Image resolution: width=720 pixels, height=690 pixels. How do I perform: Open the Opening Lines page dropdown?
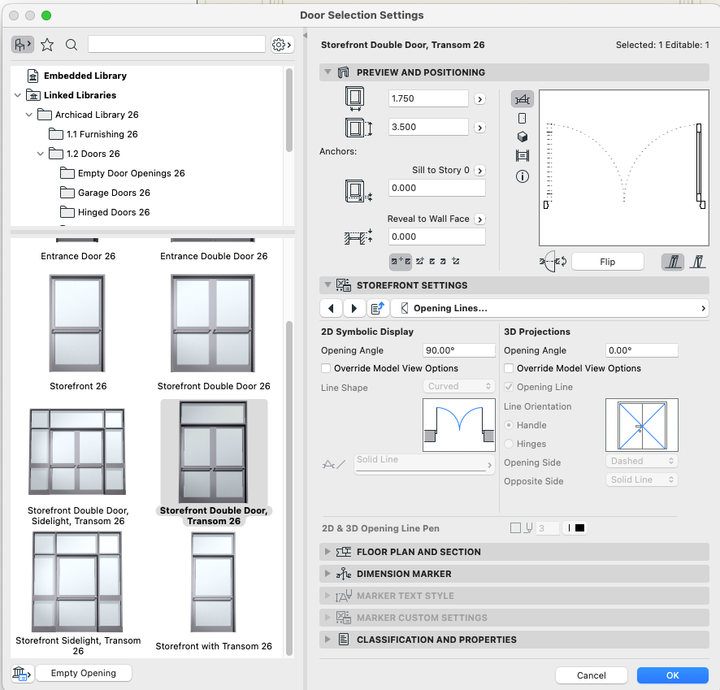click(x=551, y=309)
